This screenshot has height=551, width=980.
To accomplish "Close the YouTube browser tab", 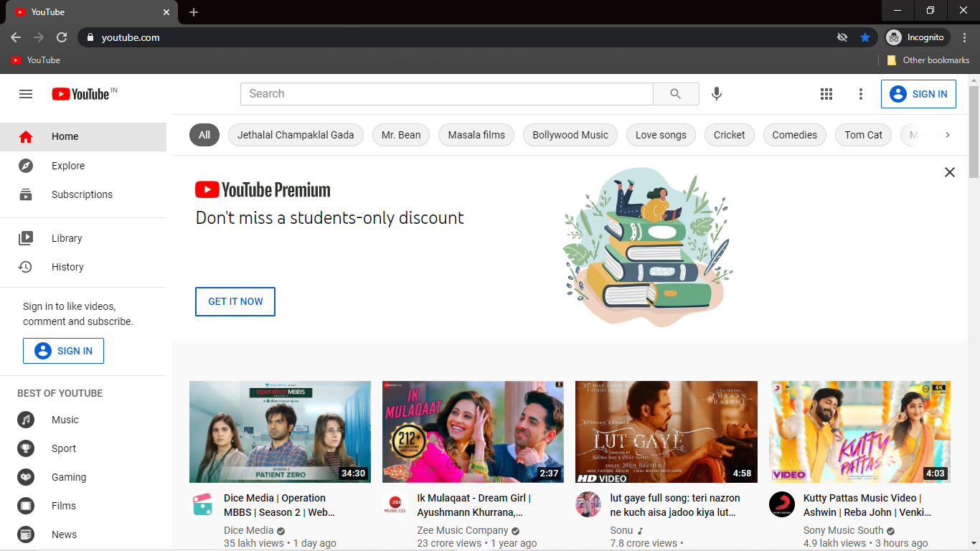I will 166,12.
